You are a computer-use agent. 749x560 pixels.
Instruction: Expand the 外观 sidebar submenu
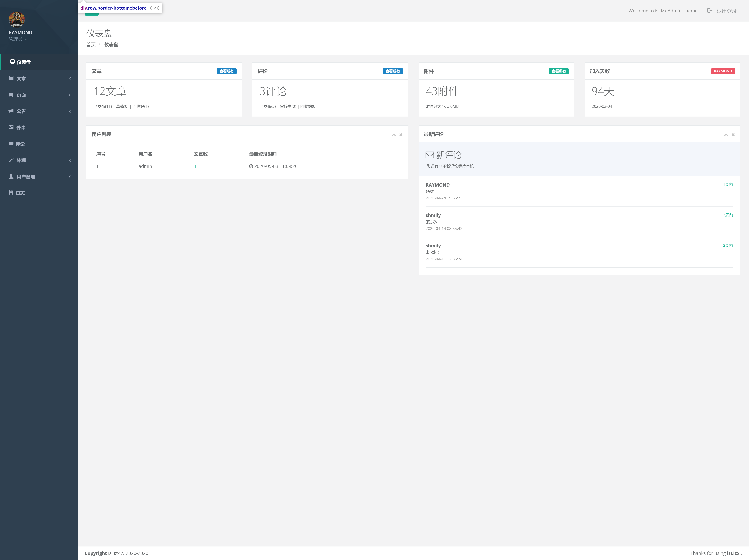tap(70, 160)
